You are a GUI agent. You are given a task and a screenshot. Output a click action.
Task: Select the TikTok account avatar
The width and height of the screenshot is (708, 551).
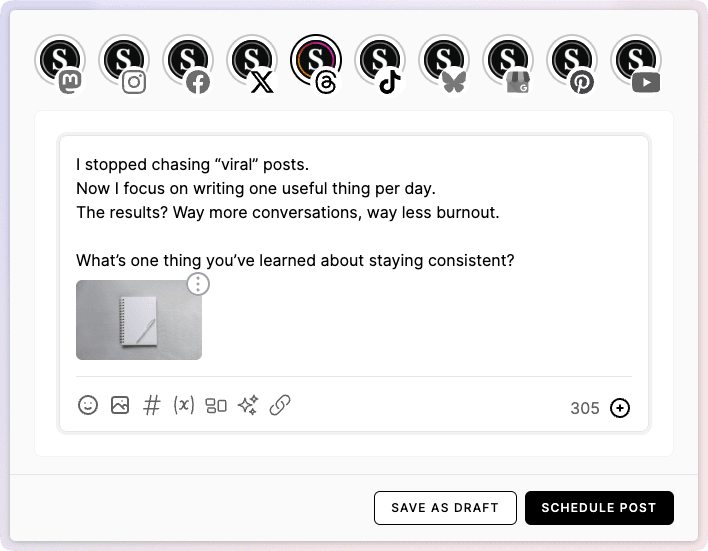(x=380, y=62)
